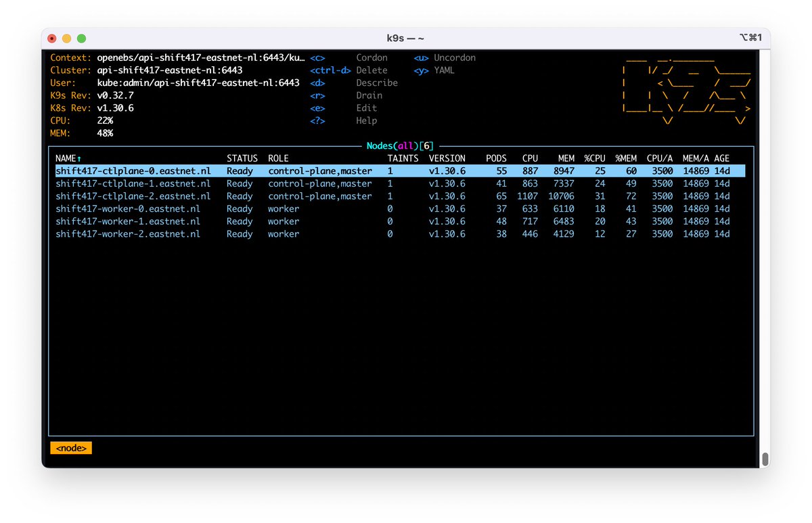
Task: Click the CPU 22% value in header
Action: click(x=105, y=120)
